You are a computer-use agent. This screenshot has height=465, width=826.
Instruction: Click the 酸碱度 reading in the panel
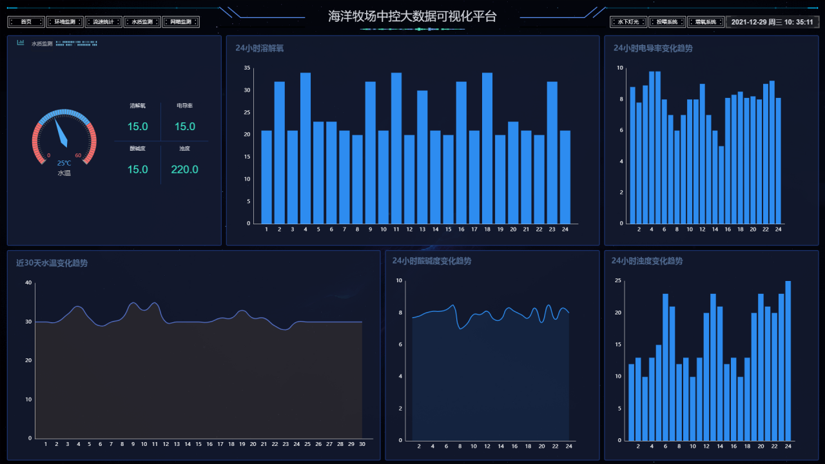point(137,169)
